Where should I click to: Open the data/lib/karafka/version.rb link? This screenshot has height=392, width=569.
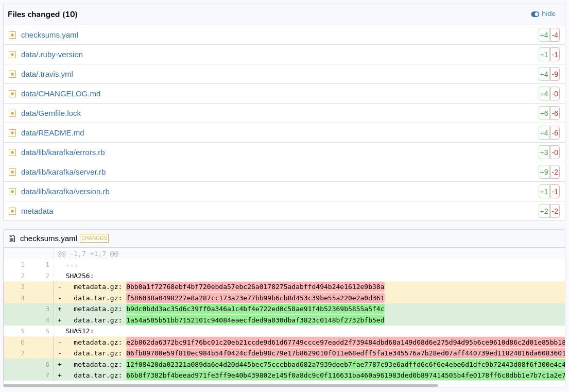[x=65, y=192]
